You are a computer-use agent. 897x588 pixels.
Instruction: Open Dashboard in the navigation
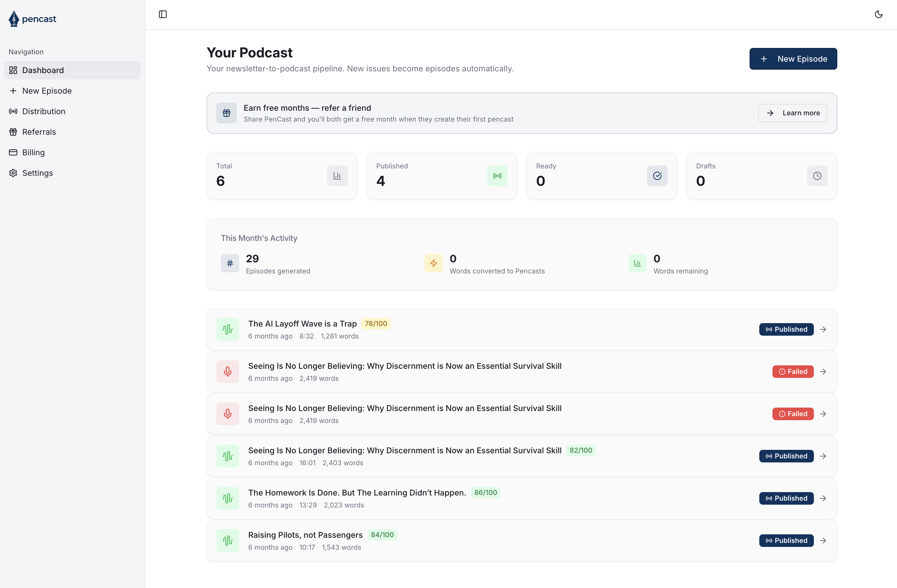(x=72, y=70)
